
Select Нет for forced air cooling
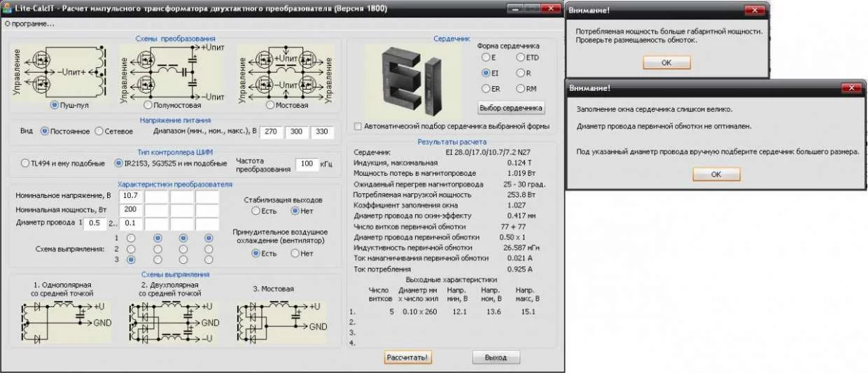click(295, 253)
